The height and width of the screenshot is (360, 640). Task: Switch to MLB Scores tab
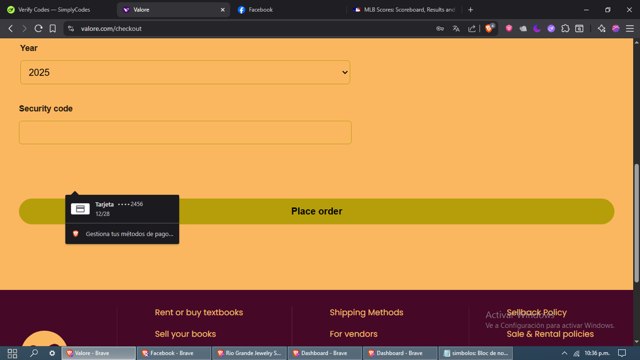tap(404, 9)
